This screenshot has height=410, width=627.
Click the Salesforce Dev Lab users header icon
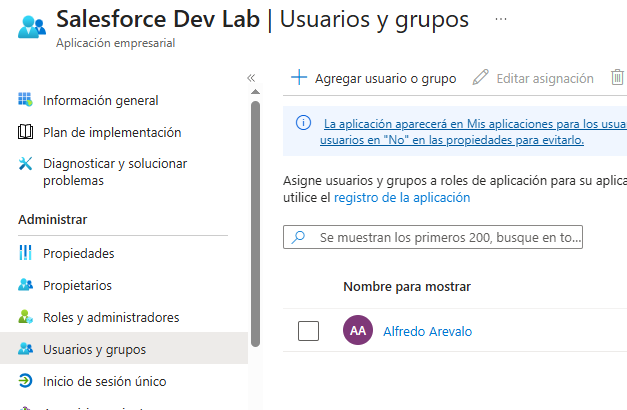click(32, 27)
